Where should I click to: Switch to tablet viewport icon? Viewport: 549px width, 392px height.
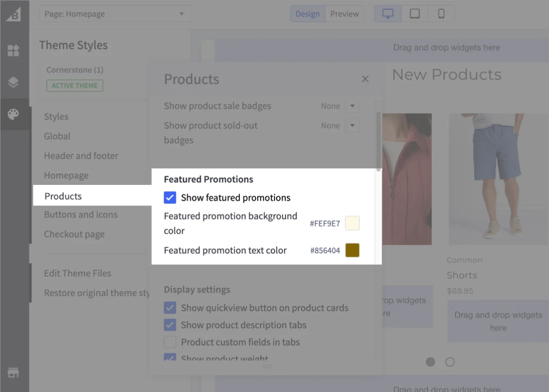[415, 14]
